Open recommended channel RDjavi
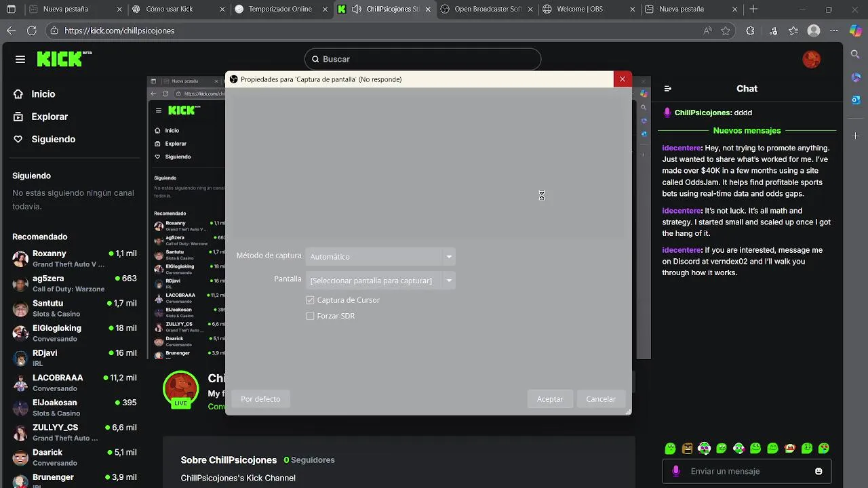868x488 pixels. pyautogui.click(x=75, y=358)
